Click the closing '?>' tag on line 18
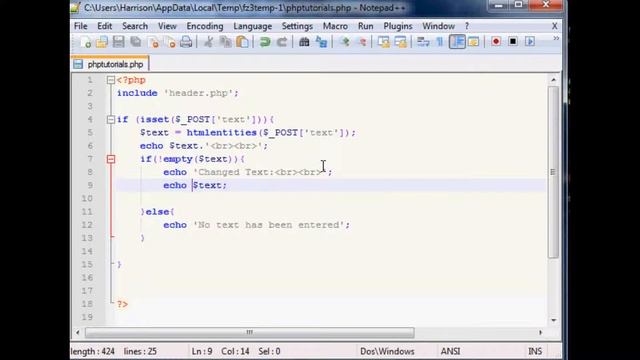The height and width of the screenshot is (360, 640). coord(122,304)
